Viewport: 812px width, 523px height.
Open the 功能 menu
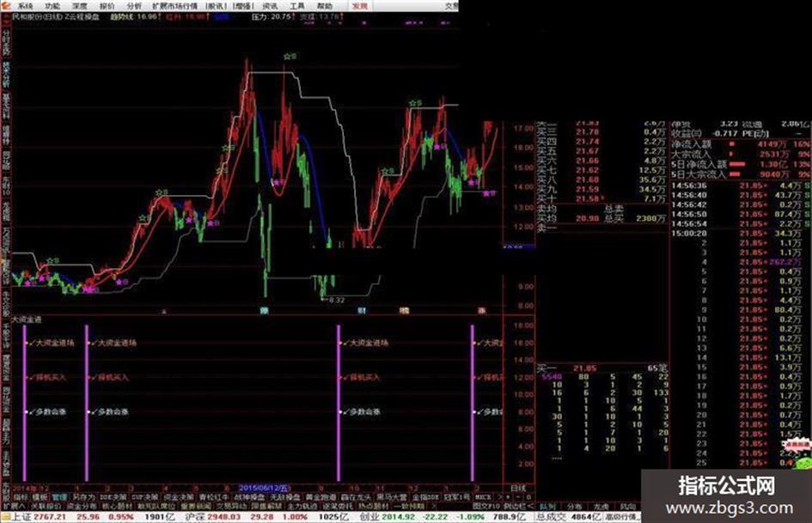[52, 6]
